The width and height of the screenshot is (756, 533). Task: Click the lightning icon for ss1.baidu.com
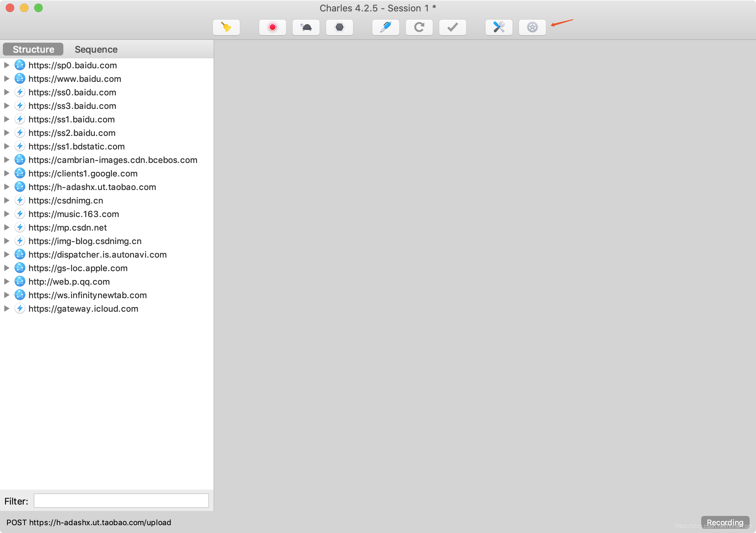tap(20, 119)
